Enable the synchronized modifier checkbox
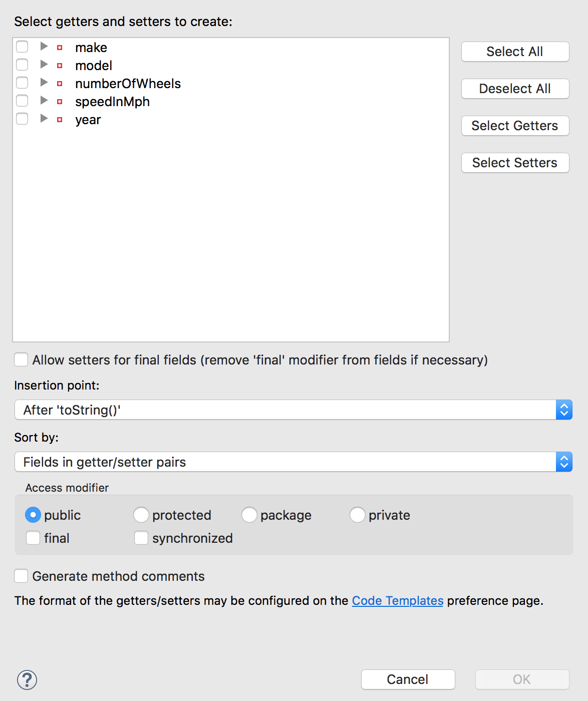The image size is (588, 701). coord(141,538)
